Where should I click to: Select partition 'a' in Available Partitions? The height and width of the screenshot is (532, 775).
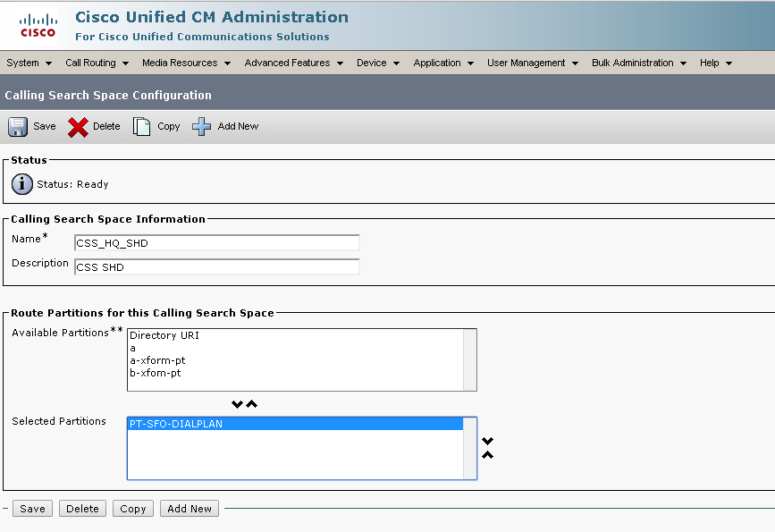click(296, 348)
